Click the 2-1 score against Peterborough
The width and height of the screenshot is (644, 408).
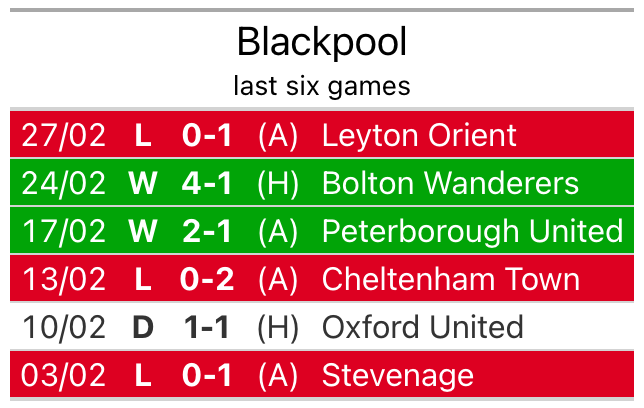[207, 231]
